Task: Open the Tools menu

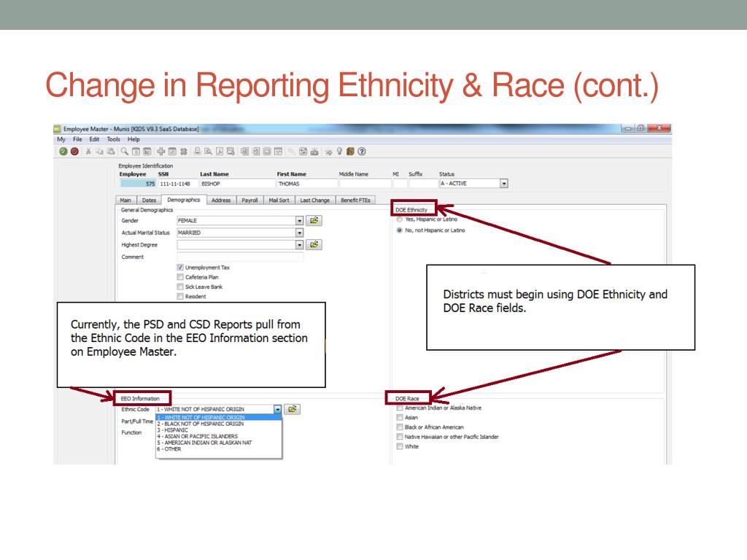Action: tap(113, 139)
